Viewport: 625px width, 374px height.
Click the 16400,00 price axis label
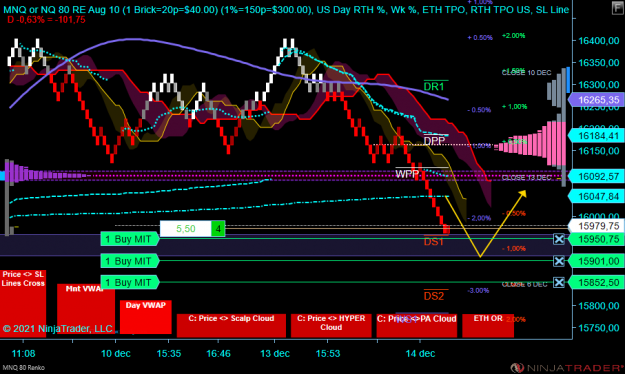click(599, 41)
